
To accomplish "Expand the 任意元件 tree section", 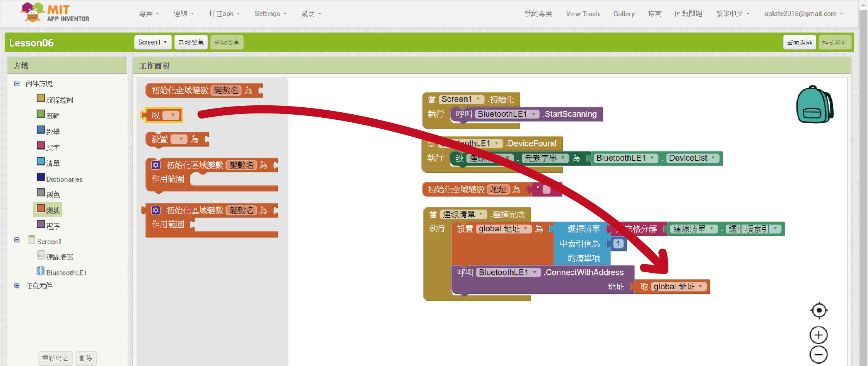I will pyautogui.click(x=17, y=286).
